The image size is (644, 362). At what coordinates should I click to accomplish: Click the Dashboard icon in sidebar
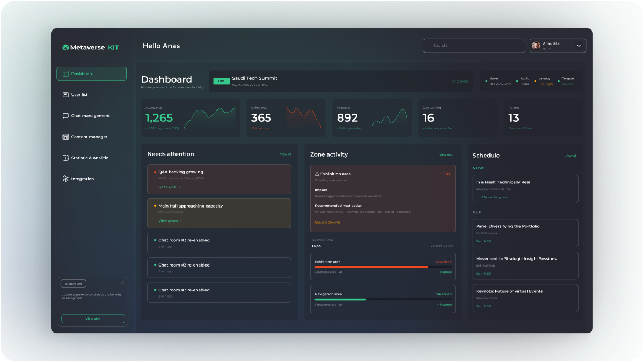(x=65, y=74)
